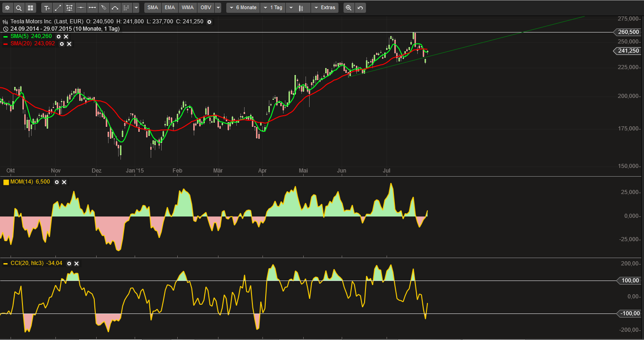Add the OBV indicator
Screen dimensions: 644x340
point(206,8)
